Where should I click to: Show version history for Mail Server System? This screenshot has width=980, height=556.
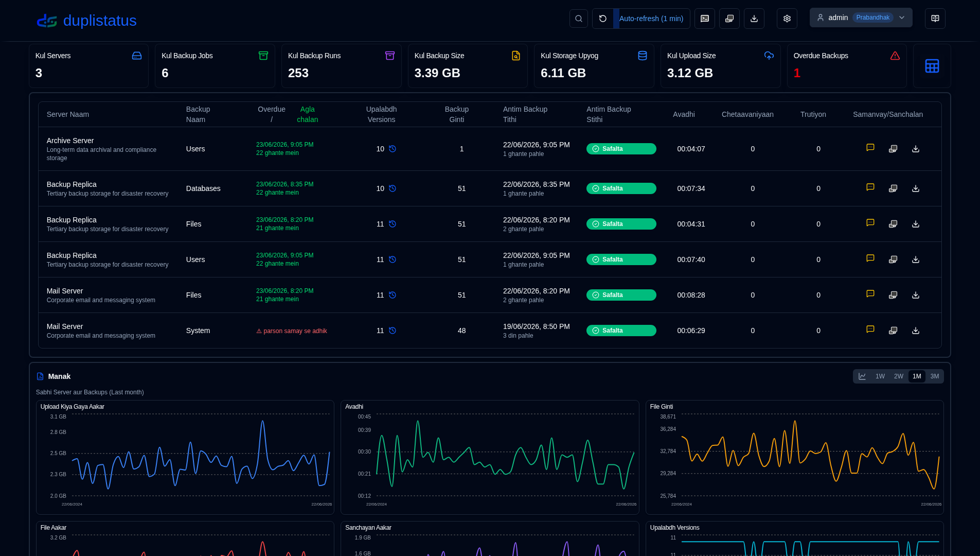click(x=393, y=331)
